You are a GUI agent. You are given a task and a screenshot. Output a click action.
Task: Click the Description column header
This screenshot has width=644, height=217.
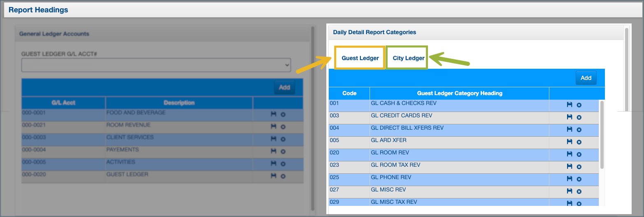[x=179, y=103]
